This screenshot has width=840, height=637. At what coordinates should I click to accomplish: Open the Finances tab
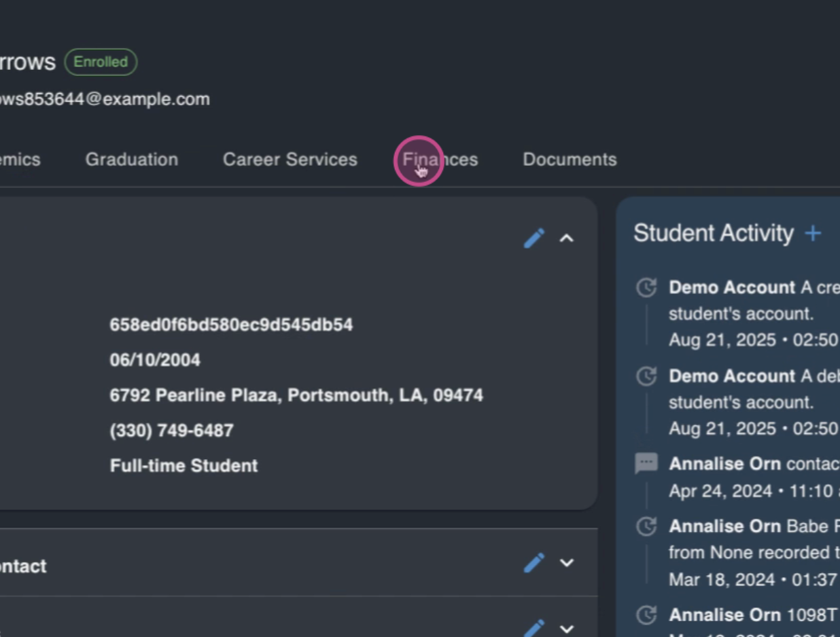tap(440, 160)
